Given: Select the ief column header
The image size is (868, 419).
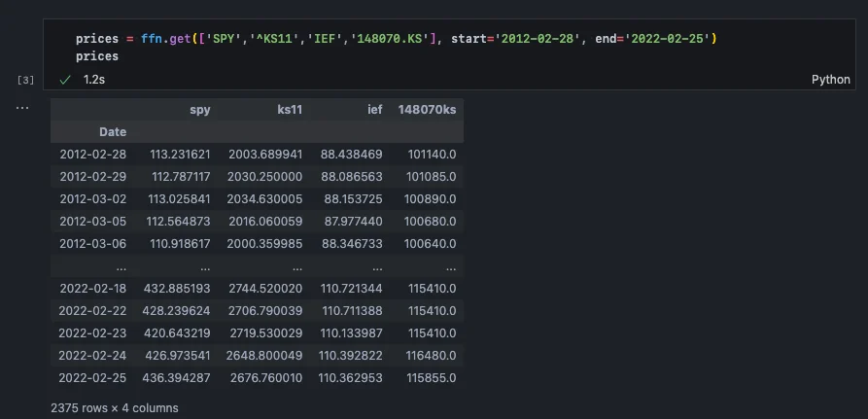Looking at the screenshot, I should tap(374, 110).
